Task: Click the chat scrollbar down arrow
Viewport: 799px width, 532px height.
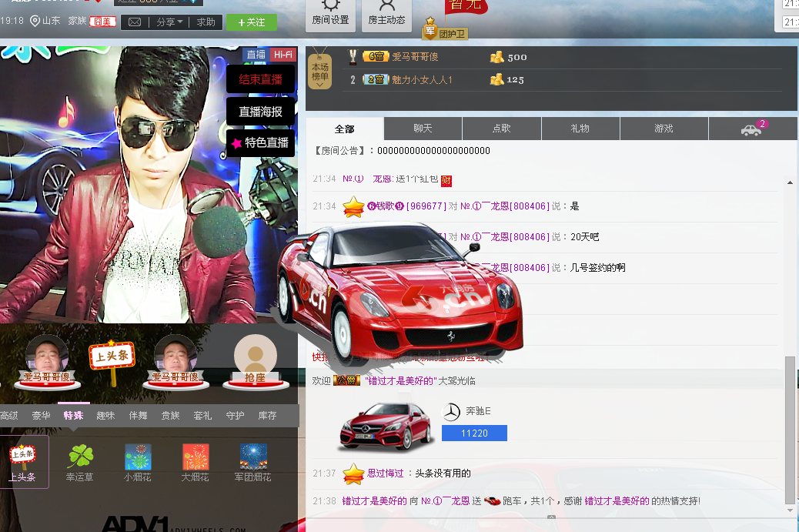Action: coord(790,510)
